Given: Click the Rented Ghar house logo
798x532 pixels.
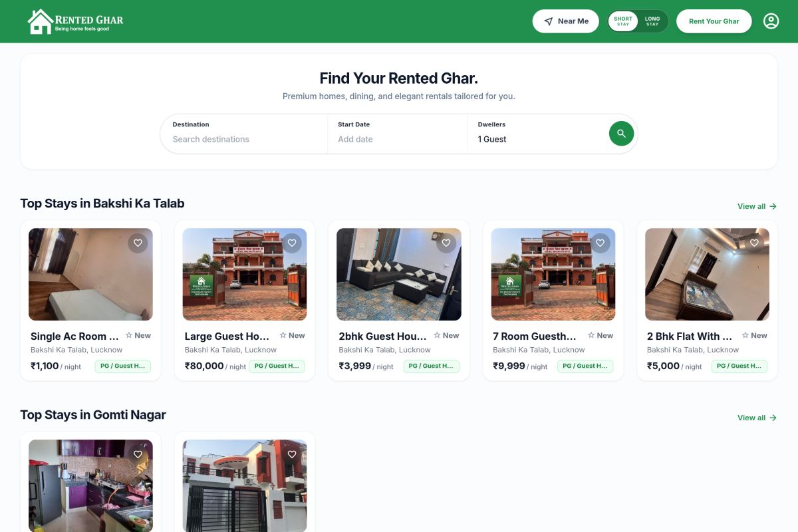Looking at the screenshot, I should (76, 21).
